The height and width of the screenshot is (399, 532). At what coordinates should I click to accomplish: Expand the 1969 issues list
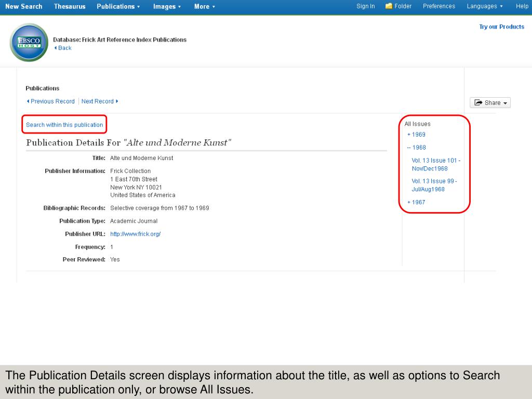tap(416, 135)
